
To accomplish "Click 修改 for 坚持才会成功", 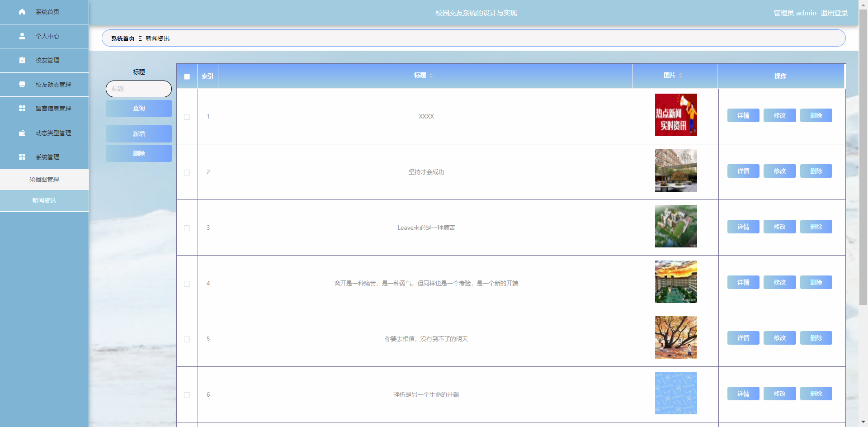I will point(780,171).
